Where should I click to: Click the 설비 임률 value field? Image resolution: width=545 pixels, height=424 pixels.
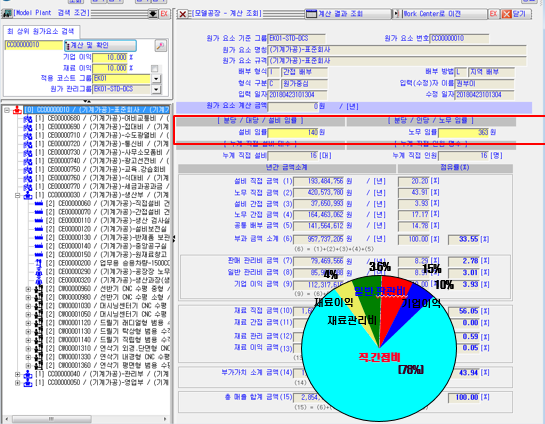point(293,132)
